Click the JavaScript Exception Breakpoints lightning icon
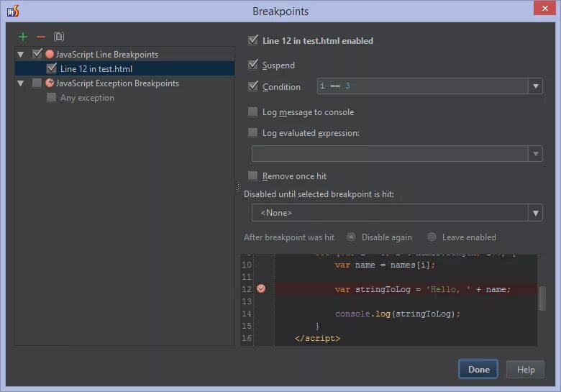 click(50, 83)
